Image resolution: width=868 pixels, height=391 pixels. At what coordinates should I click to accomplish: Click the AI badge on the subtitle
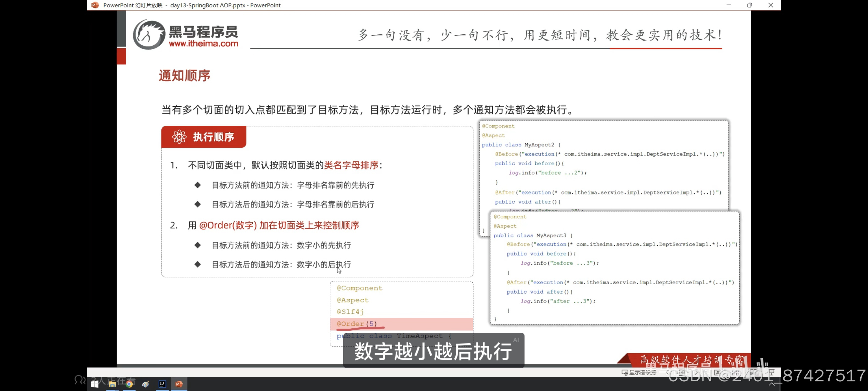[x=516, y=340]
